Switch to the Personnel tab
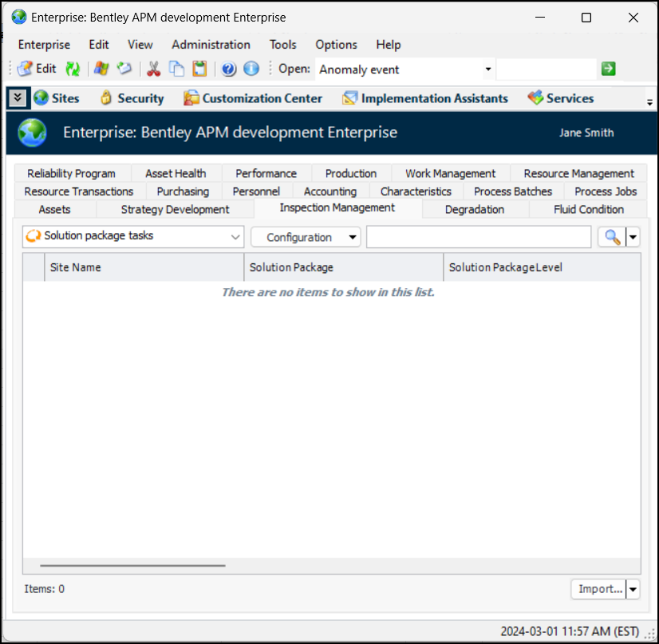Viewport: 659px width, 644px height. coord(256,192)
